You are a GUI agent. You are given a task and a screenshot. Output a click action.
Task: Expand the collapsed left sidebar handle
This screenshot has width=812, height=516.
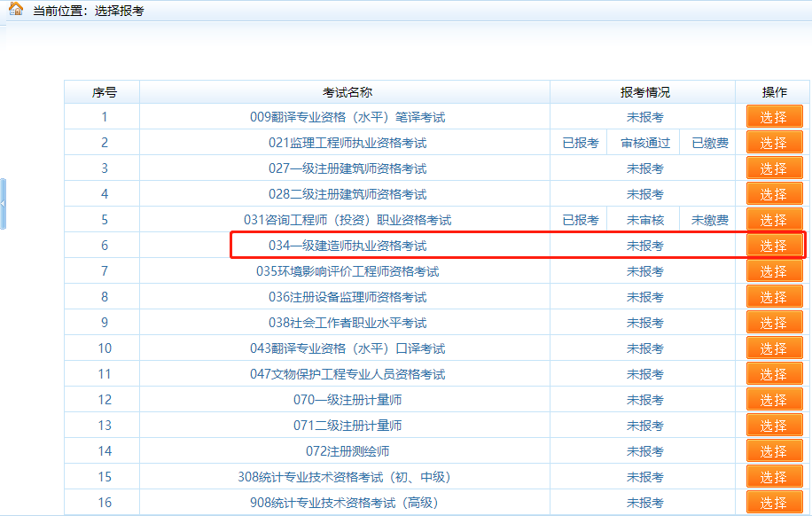(3, 204)
